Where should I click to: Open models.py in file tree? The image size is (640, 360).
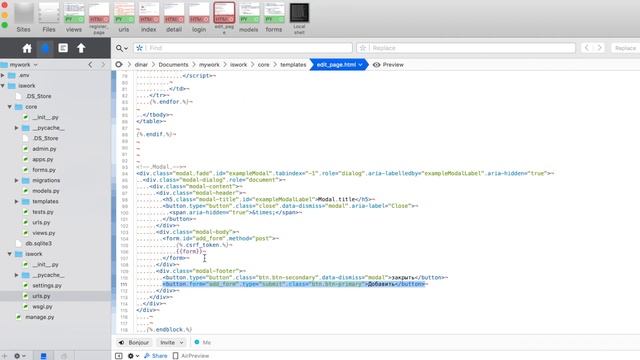[46, 191]
